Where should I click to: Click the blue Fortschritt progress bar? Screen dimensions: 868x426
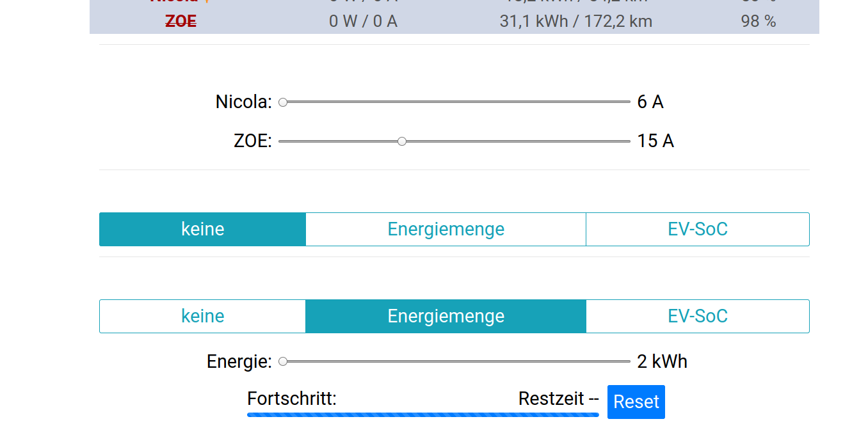(423, 414)
